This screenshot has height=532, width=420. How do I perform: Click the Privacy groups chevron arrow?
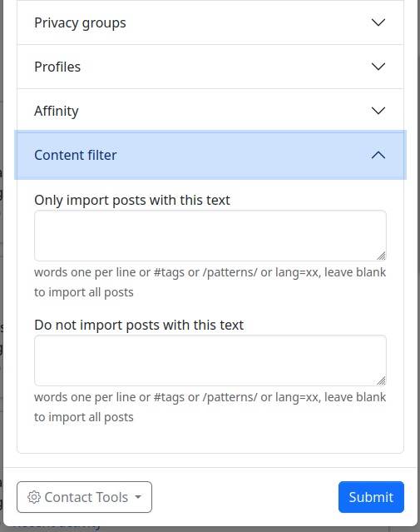378,22
